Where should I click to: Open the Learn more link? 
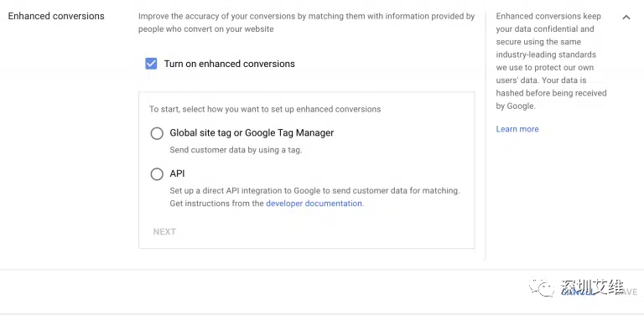tap(517, 129)
